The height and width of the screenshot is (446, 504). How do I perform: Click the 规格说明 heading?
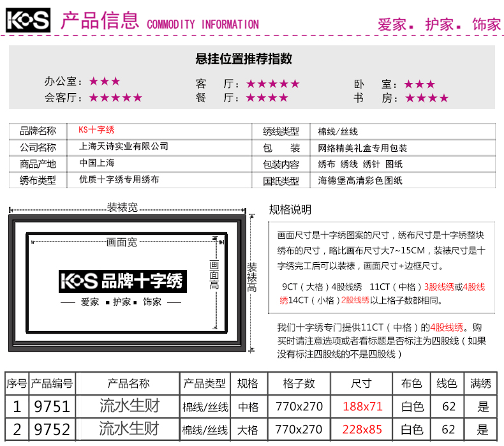click(290, 209)
